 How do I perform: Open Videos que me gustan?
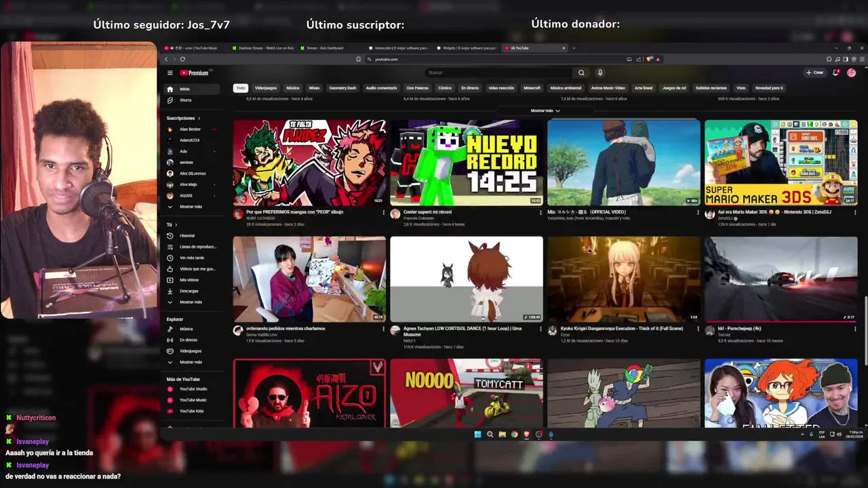[193, 268]
